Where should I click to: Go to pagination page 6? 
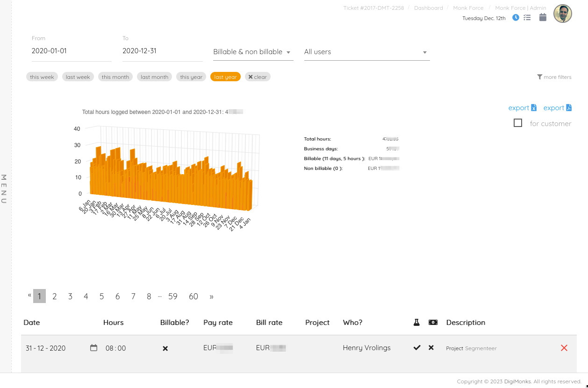117,296
